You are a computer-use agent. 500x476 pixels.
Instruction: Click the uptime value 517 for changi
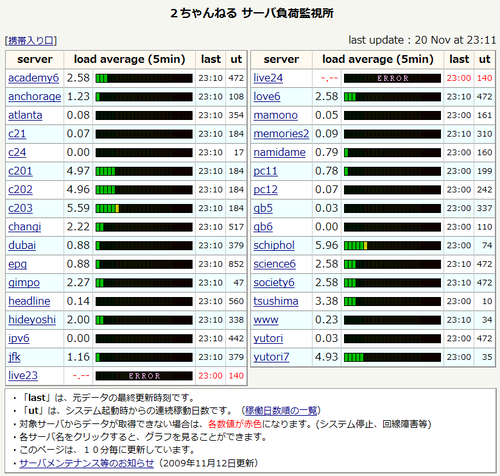(236, 227)
